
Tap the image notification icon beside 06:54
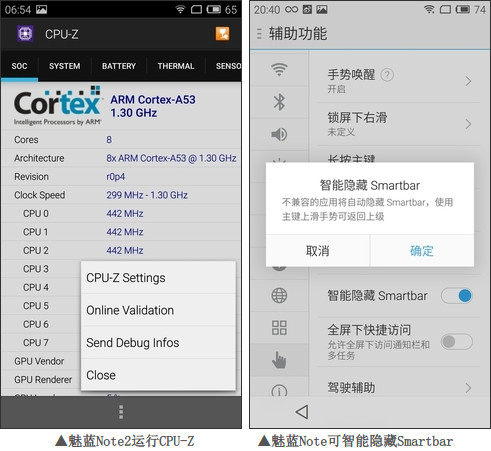pyautogui.click(x=42, y=9)
